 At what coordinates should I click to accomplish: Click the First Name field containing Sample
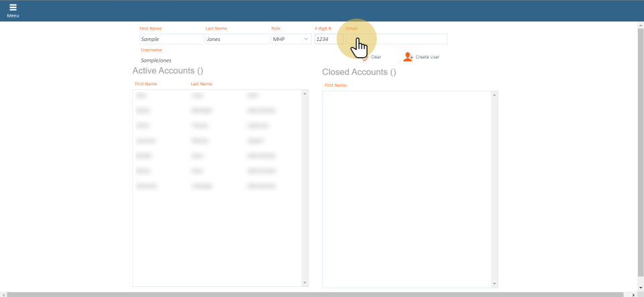point(170,39)
